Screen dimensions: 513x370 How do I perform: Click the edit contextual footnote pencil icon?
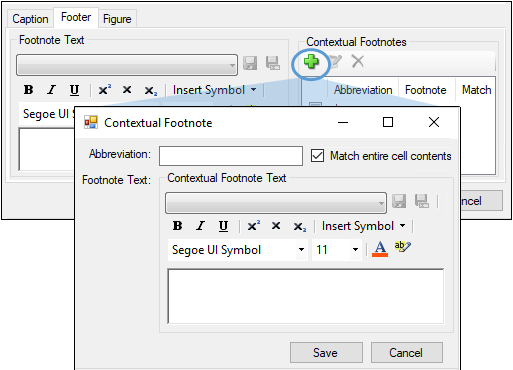tap(335, 62)
